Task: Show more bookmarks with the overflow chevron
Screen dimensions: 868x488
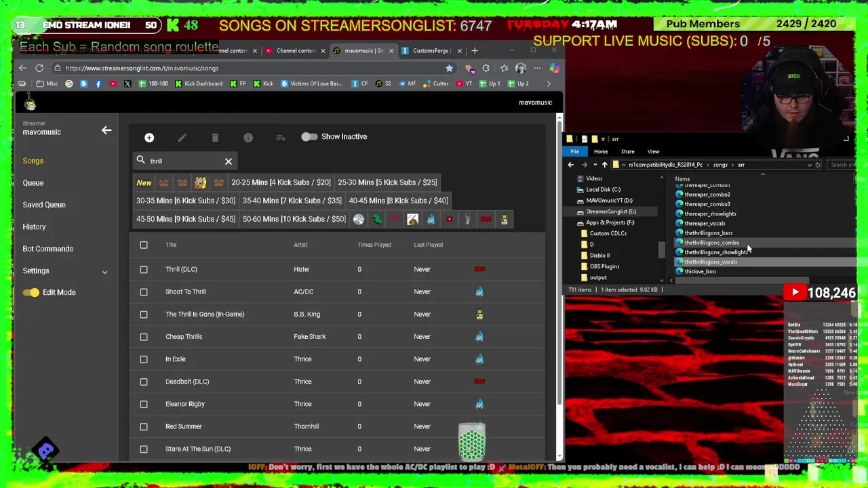Action: pyautogui.click(x=549, y=83)
